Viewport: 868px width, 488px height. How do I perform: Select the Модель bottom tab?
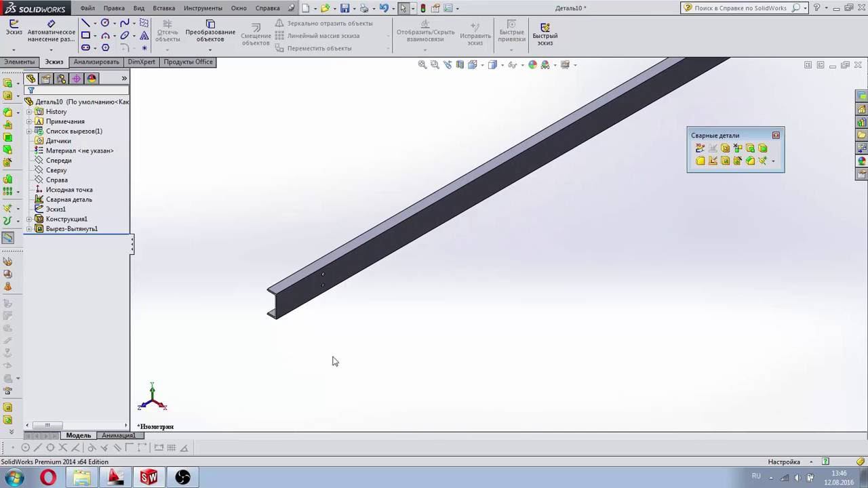pyautogui.click(x=79, y=435)
